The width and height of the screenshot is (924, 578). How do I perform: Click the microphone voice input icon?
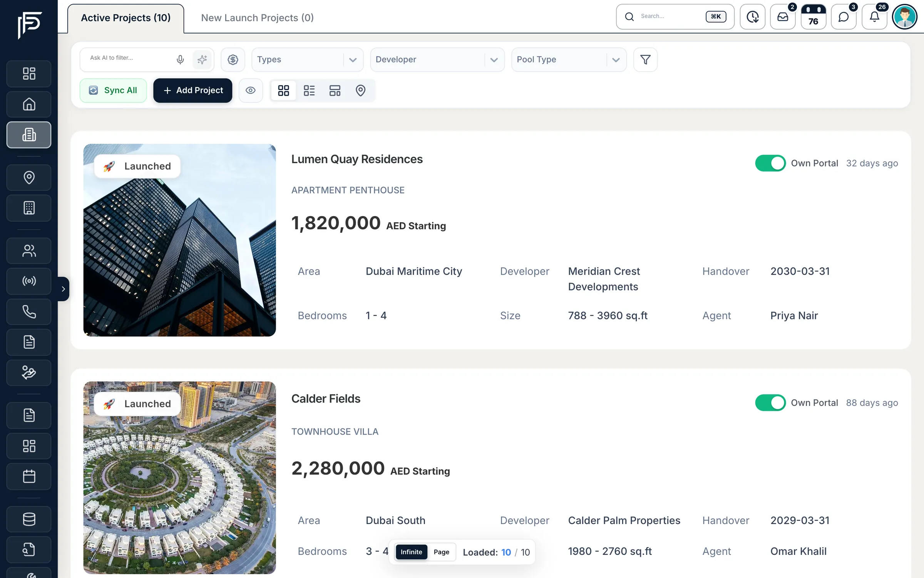point(180,59)
